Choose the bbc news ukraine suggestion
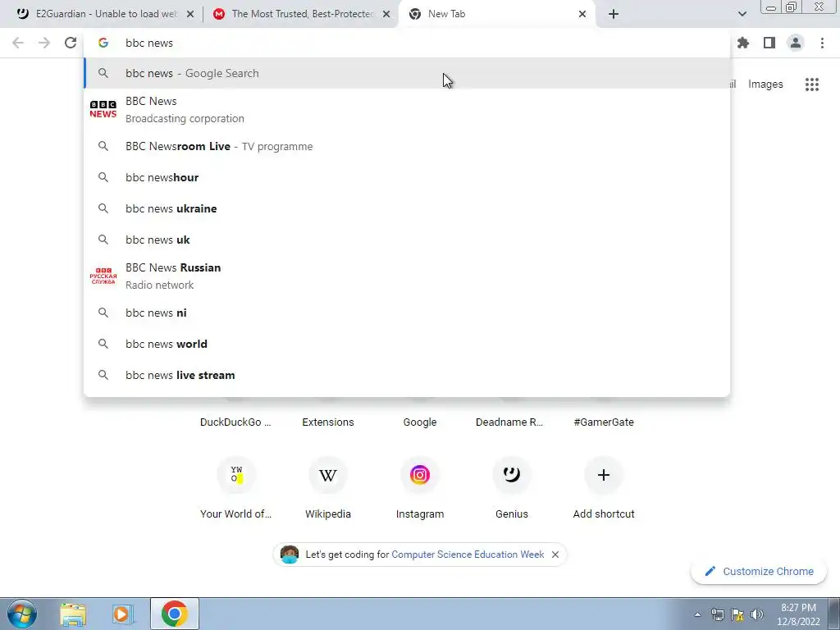 coord(407,208)
